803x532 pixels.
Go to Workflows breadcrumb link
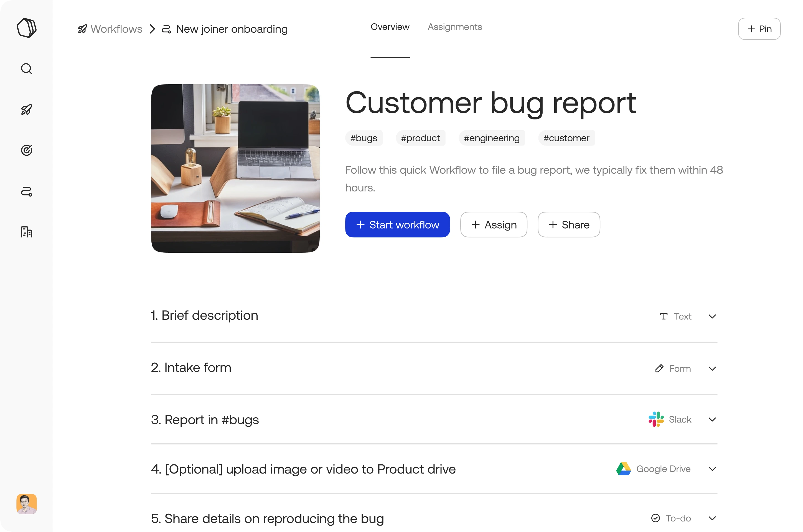pyautogui.click(x=116, y=29)
